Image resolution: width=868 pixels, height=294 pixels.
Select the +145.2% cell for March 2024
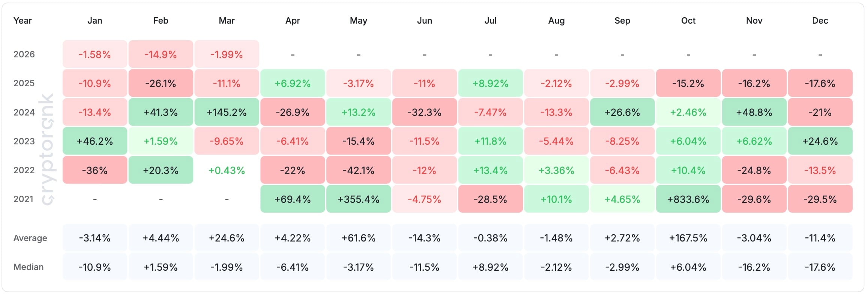[x=227, y=112]
